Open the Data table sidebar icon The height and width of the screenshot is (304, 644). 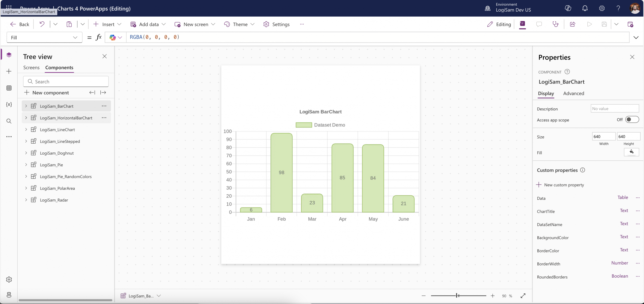pyautogui.click(x=9, y=88)
